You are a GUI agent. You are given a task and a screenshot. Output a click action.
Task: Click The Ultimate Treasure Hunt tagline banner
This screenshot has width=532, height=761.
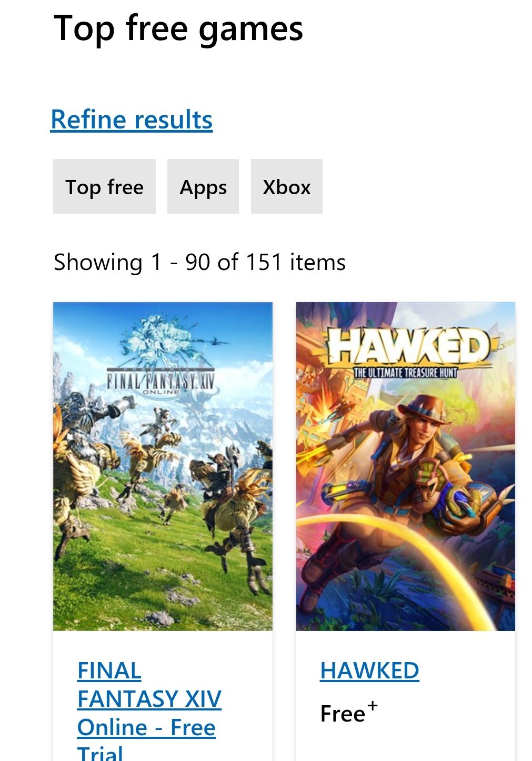tap(405, 373)
